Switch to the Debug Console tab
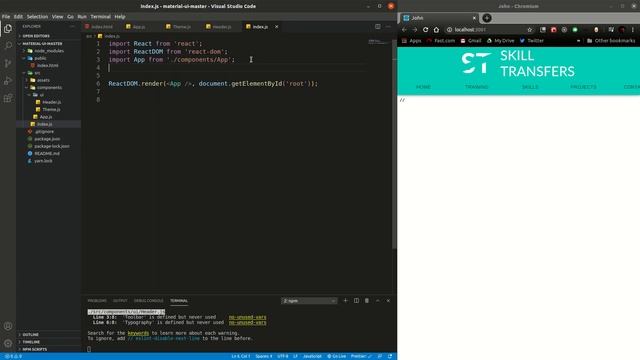 click(149, 301)
